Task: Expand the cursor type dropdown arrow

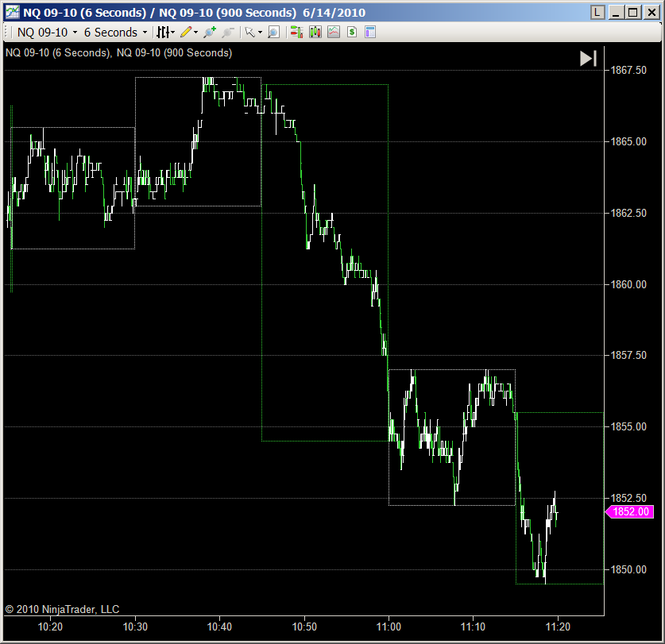Action: pos(260,33)
